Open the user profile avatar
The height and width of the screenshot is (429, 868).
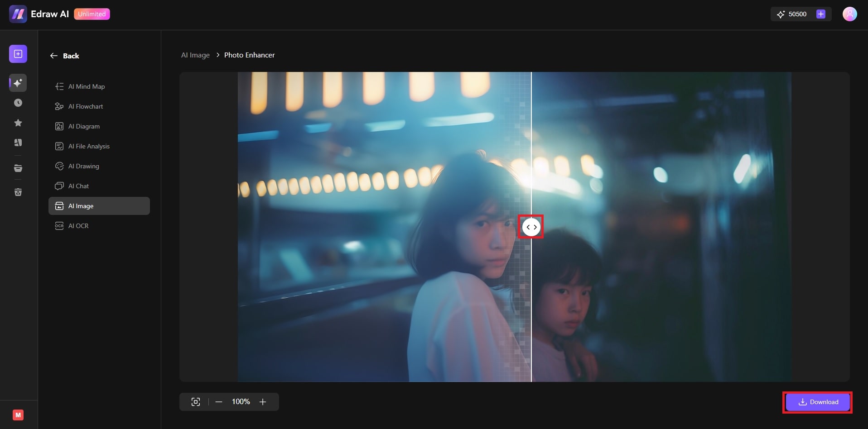850,14
